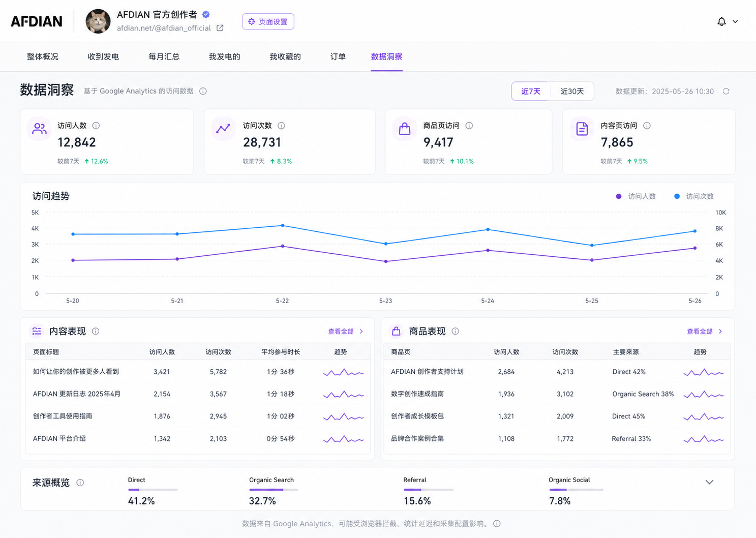
Task: Click trend sparkline for 如何让你的创作被更多人看到
Action: 343,373
